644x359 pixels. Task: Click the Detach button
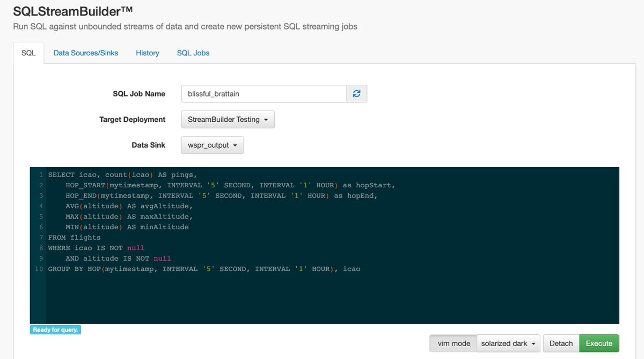point(561,343)
